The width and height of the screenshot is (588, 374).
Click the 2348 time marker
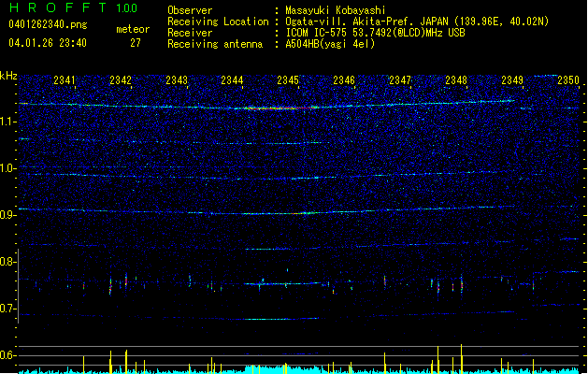456,80
